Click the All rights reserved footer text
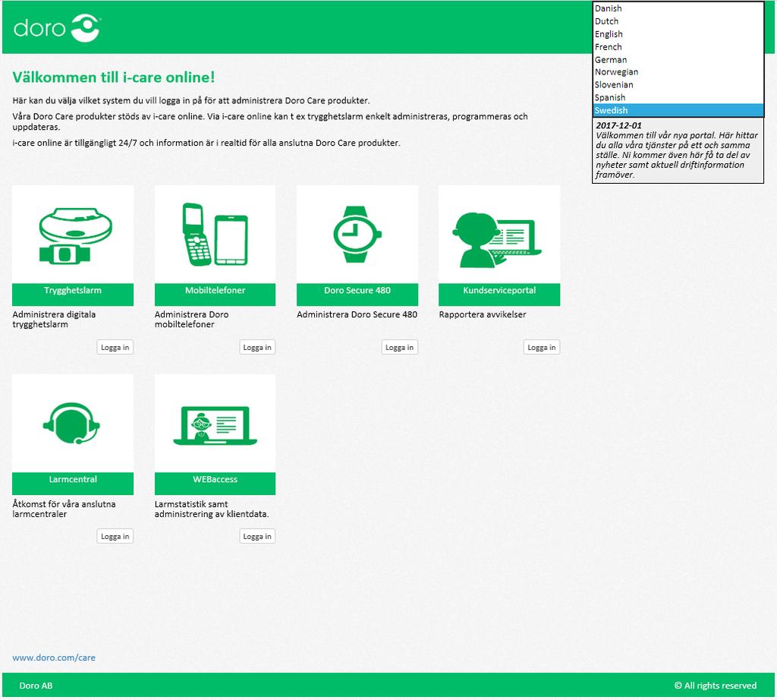The width and height of the screenshot is (777, 700). (x=716, y=686)
